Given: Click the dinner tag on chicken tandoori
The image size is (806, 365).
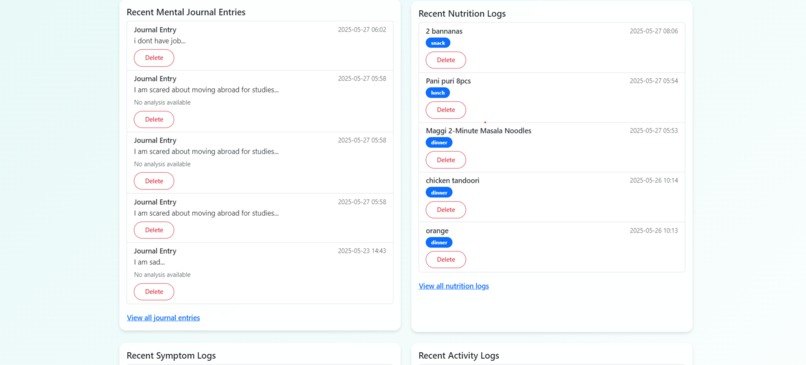Looking at the screenshot, I should point(439,193).
